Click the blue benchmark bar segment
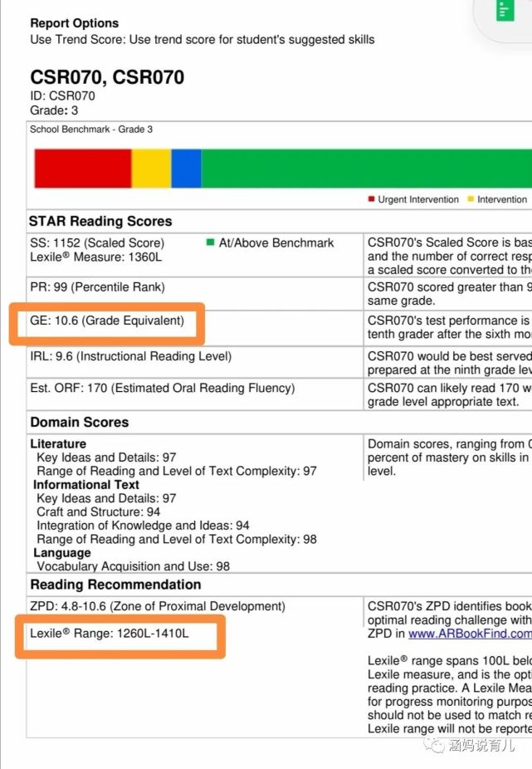 tap(186, 169)
